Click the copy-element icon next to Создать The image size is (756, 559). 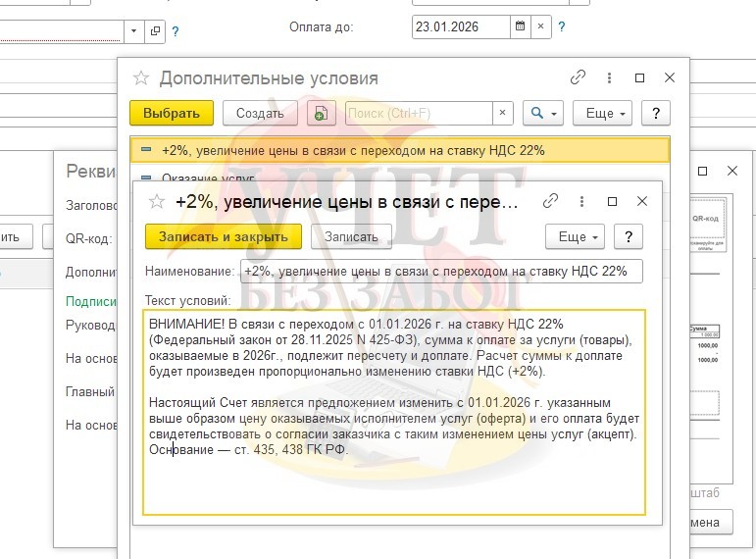click(x=320, y=114)
